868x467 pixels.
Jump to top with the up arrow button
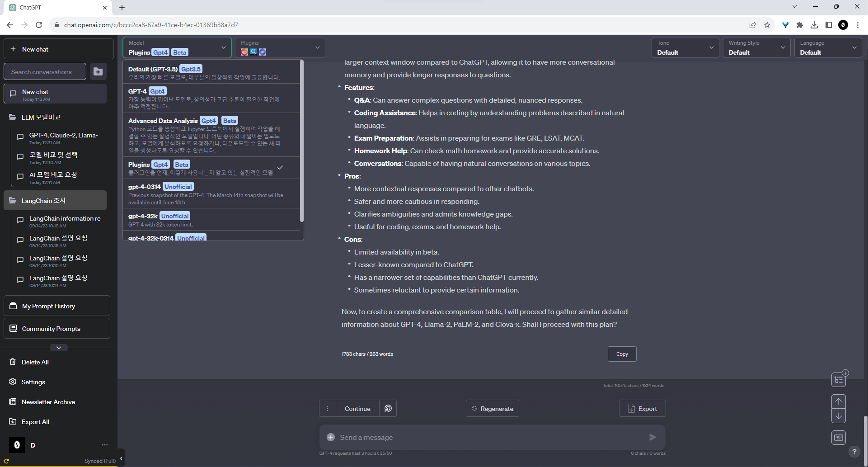pos(839,401)
